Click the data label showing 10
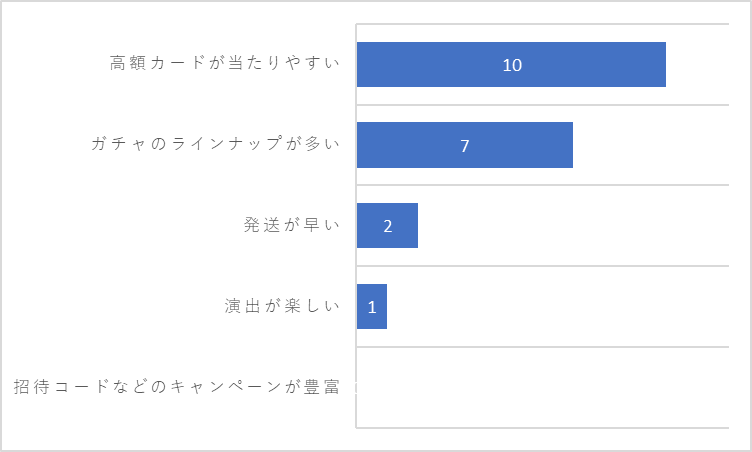Screen dimensions: 752x452 (512, 65)
